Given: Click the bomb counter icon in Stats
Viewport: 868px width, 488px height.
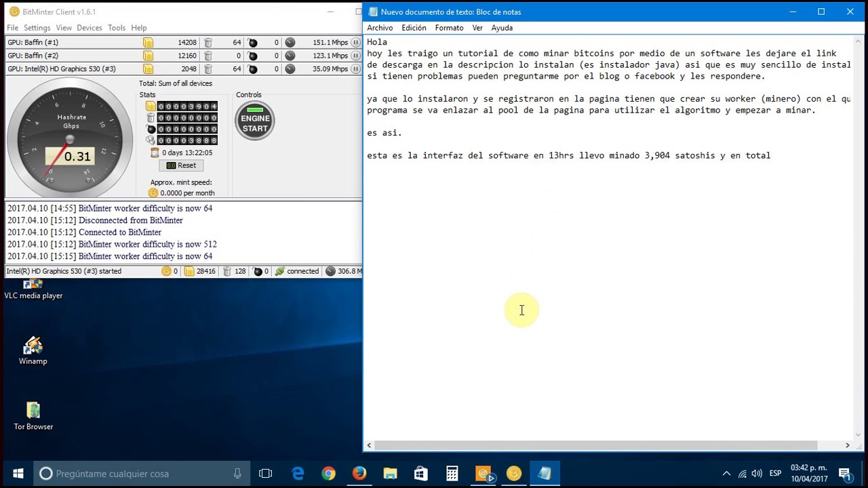Looking at the screenshot, I should 151,129.
